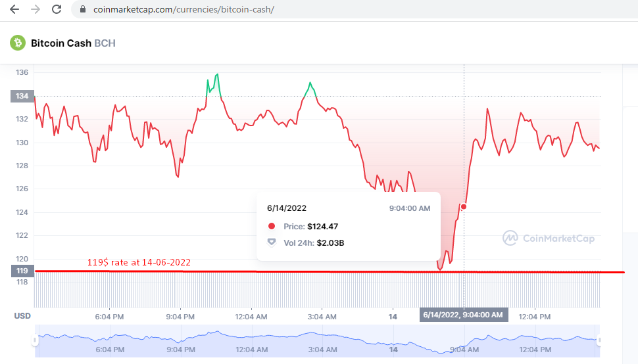638x364 pixels.
Task: Click the 9:04:00 AM time in tooltip
Action: coord(410,208)
